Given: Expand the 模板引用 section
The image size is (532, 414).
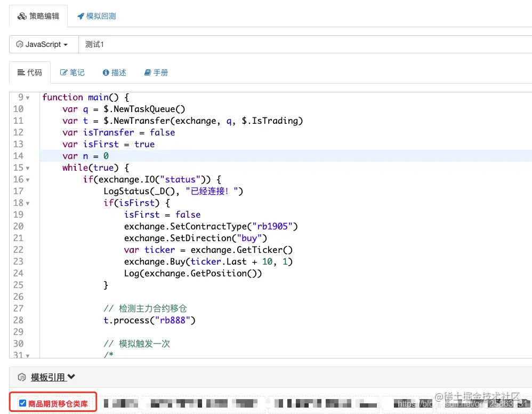Looking at the screenshot, I should (x=53, y=377).
